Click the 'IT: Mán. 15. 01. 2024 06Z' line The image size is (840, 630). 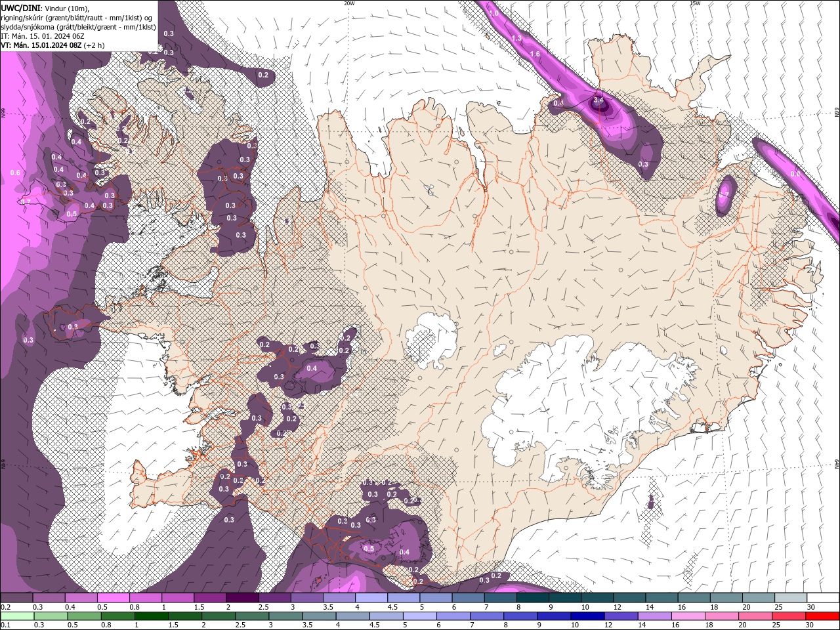pyautogui.click(x=43, y=36)
